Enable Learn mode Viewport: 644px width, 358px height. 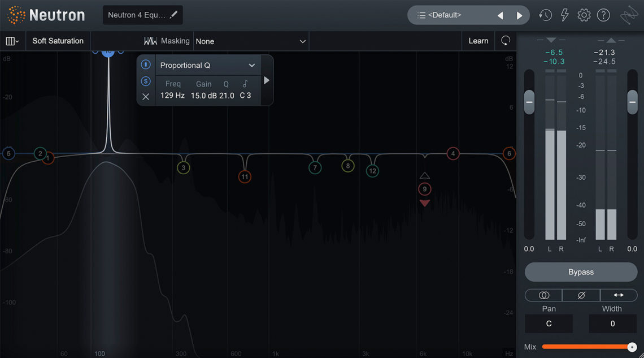[478, 41]
